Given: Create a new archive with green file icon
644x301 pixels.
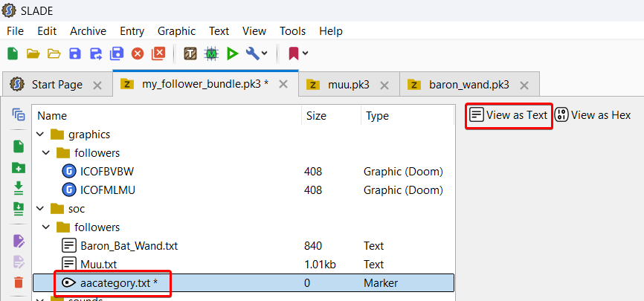Looking at the screenshot, I should tap(13, 54).
